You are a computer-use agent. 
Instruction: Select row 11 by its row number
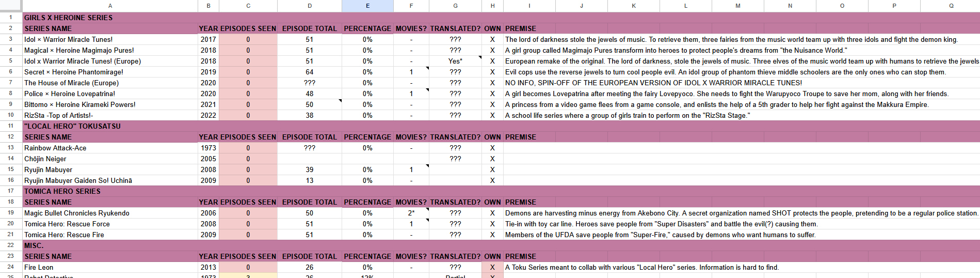tap(10, 126)
